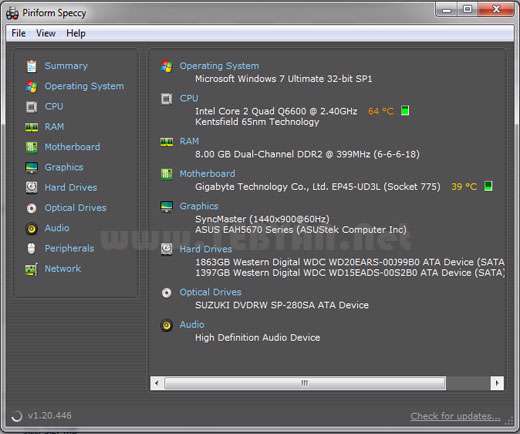Open the View menu
The image size is (520, 434).
tap(46, 33)
